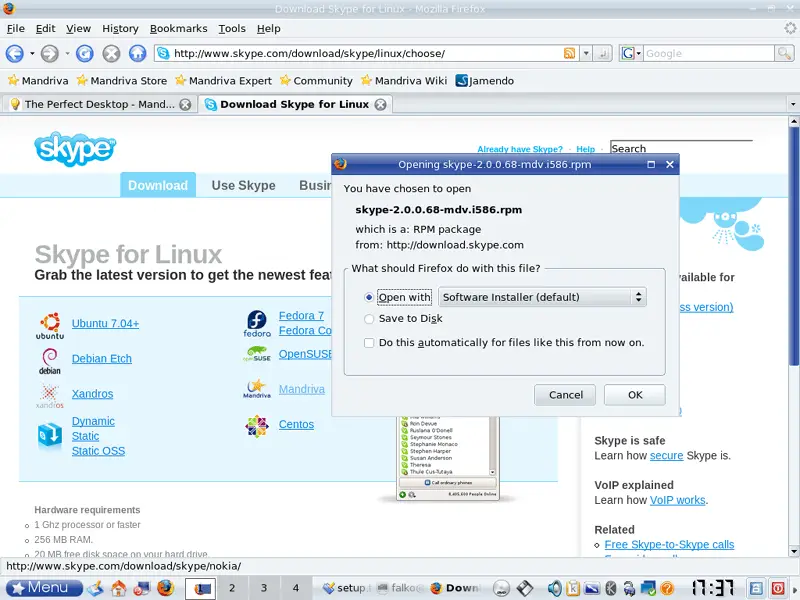Click the blue download box icon
The width and height of the screenshot is (800, 600).
tap(50, 435)
